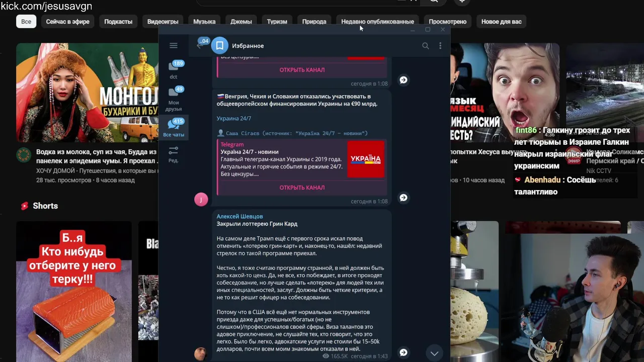The height and width of the screenshot is (362, 644).
Task: Select Природа filter chip
Action: 314,22
